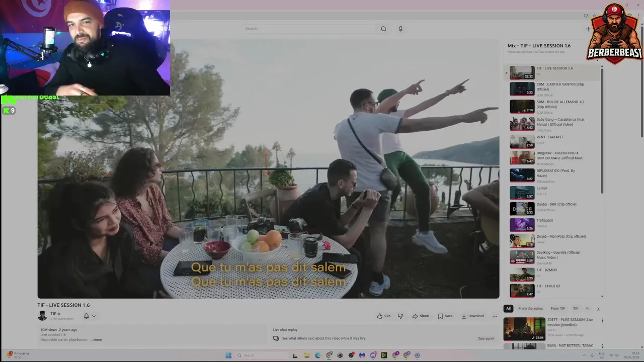
Task: Open options for BAYA NOT BETTER video
Action: click(602, 346)
